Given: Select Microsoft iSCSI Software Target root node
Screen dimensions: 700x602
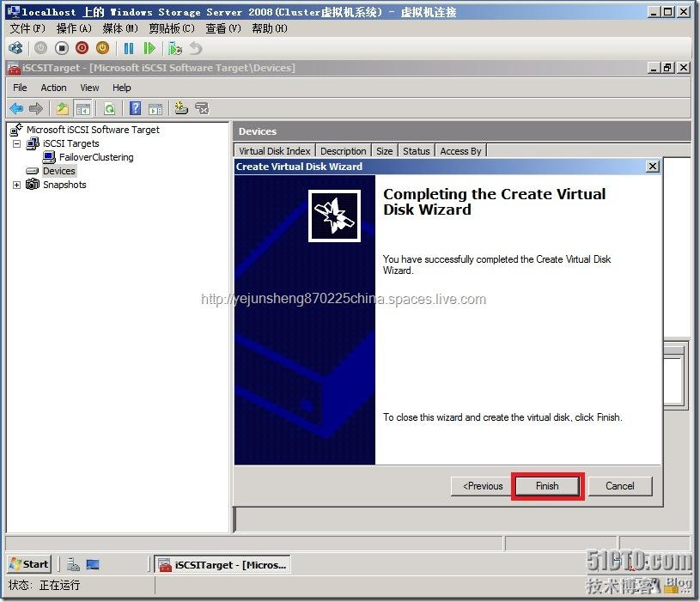Looking at the screenshot, I should tap(93, 130).
